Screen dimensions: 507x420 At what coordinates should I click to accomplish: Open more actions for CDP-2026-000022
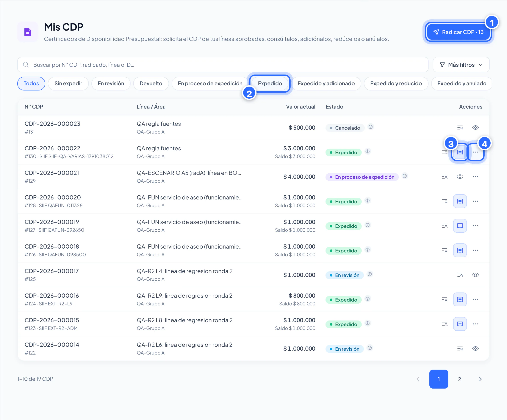point(475,152)
